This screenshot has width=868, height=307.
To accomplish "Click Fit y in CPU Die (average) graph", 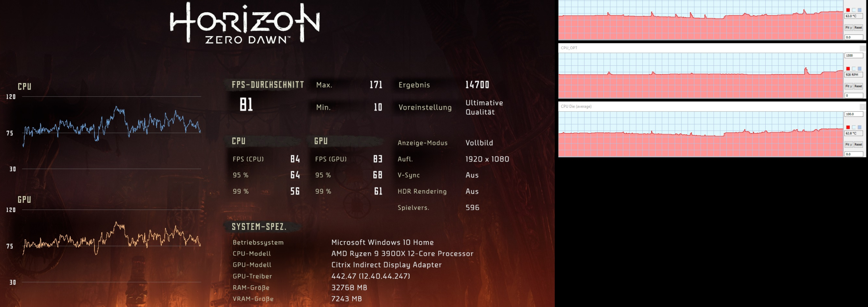I will [849, 145].
